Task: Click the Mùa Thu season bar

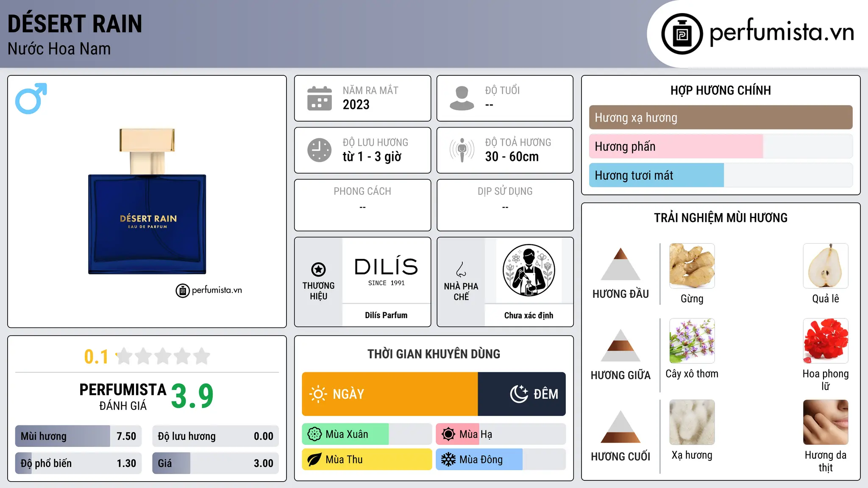Action: (x=367, y=460)
